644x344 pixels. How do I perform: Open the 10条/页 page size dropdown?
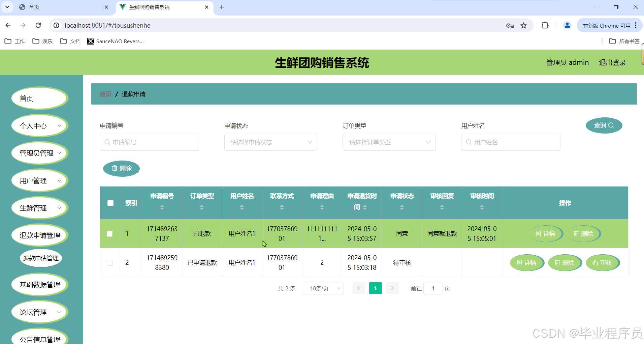pyautogui.click(x=323, y=288)
